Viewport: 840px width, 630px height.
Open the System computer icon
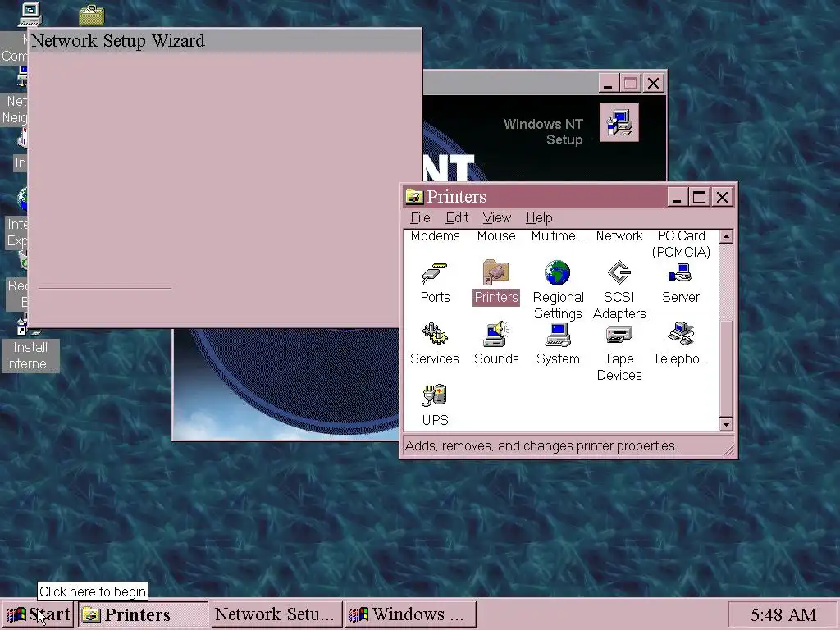[558, 335]
